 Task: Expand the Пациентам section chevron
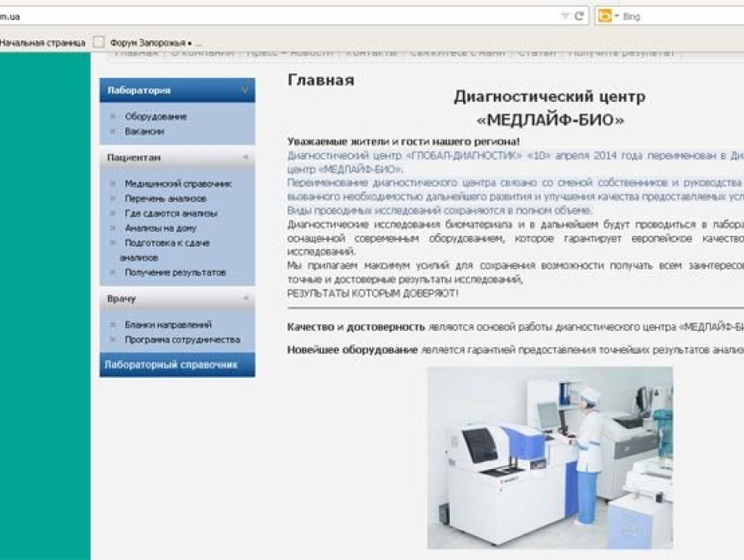pos(246,156)
